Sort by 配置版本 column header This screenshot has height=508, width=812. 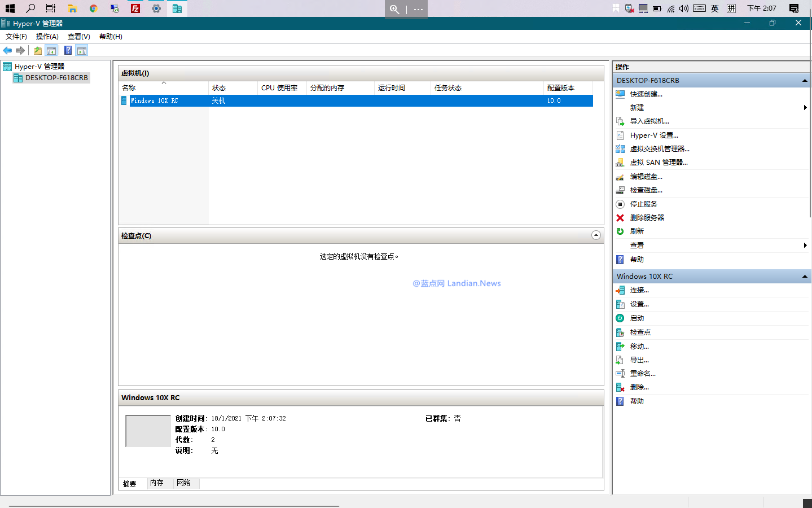pyautogui.click(x=568, y=88)
